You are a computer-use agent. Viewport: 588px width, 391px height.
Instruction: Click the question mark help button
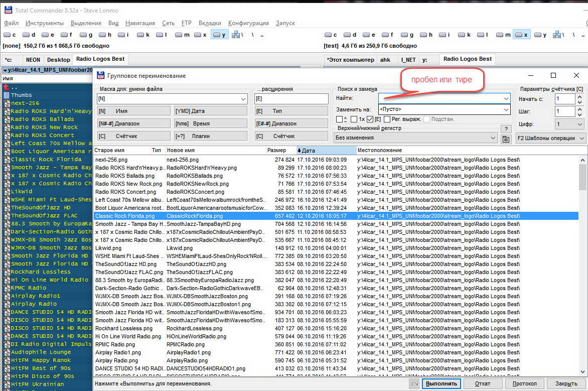click(506, 129)
